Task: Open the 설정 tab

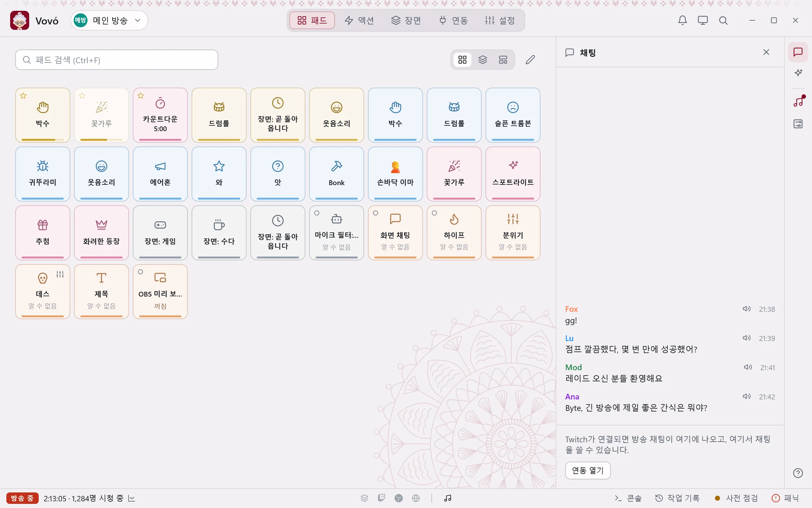Action: coord(500,21)
